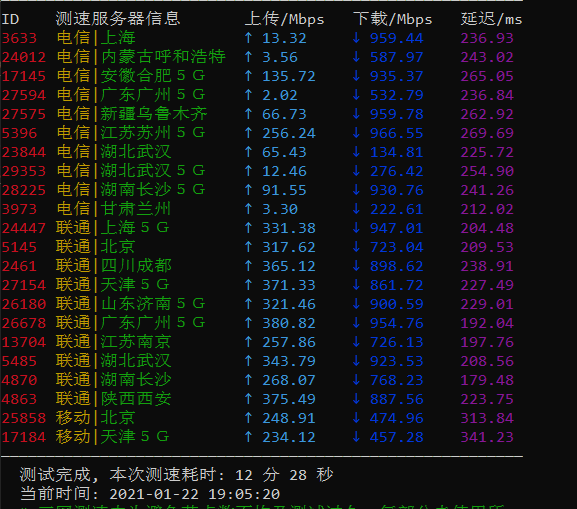Image resolution: width=577 pixels, height=509 pixels.
Task: Select server ID 26678
Action: [x=24, y=324]
